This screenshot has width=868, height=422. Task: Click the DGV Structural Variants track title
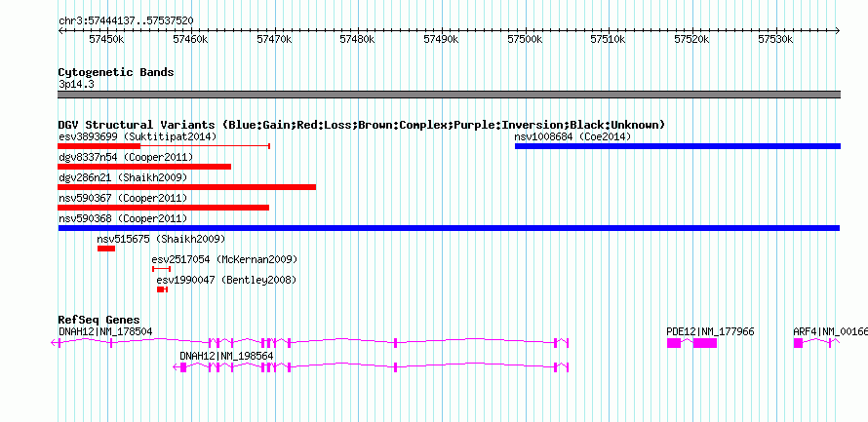pos(362,125)
